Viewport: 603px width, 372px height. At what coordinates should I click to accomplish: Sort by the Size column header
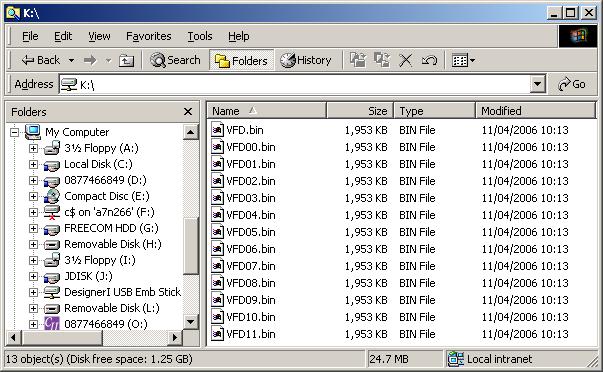click(360, 111)
